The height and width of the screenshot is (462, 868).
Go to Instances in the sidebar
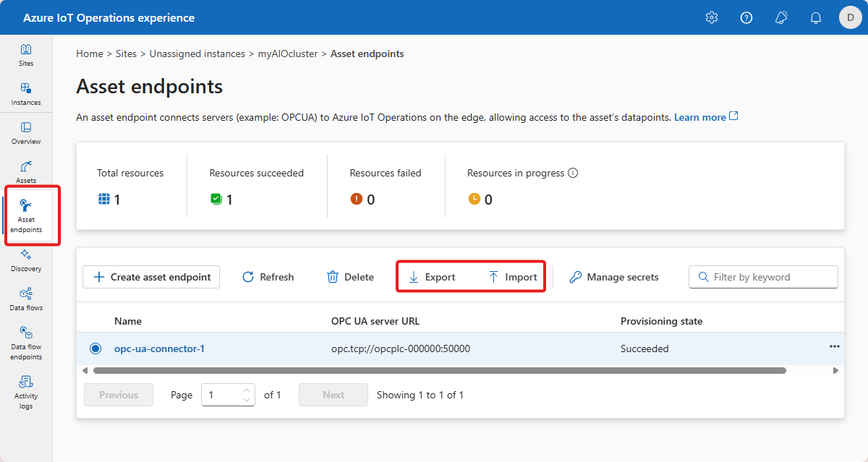(26, 94)
